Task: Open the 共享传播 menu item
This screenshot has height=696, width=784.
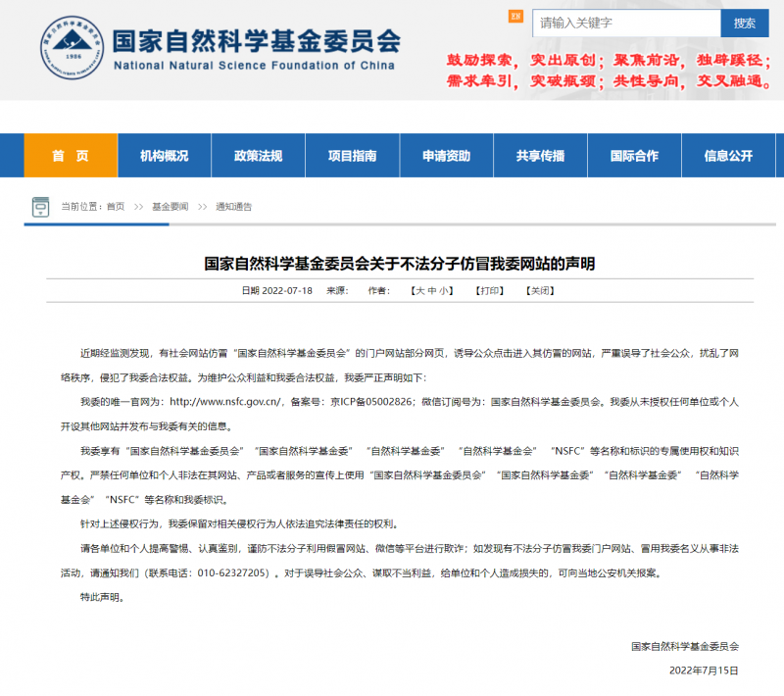Action: click(x=541, y=156)
